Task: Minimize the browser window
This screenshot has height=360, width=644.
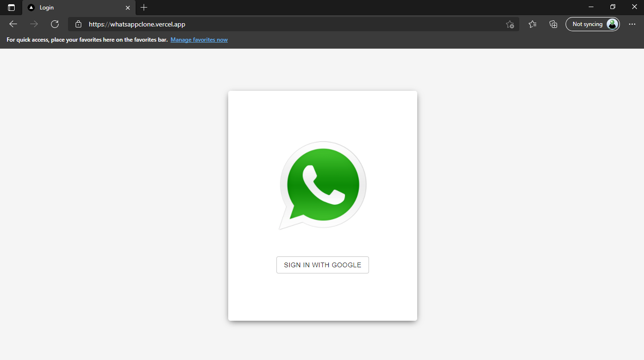Action: point(591,7)
